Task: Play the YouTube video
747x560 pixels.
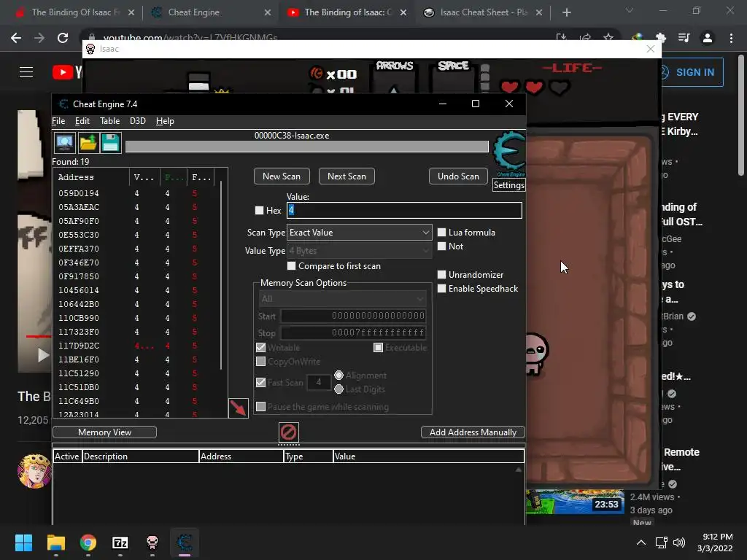Action: coord(43,355)
